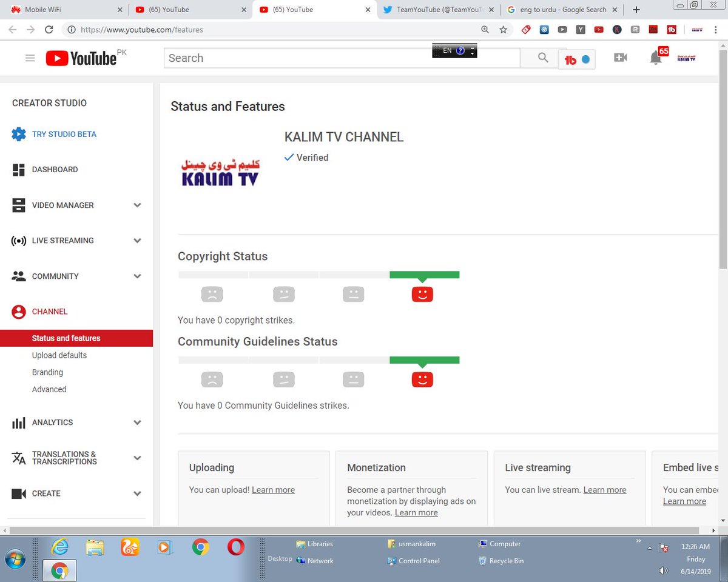Go back using the browser back arrow
Screen dimensions: 728x582
coord(13,29)
